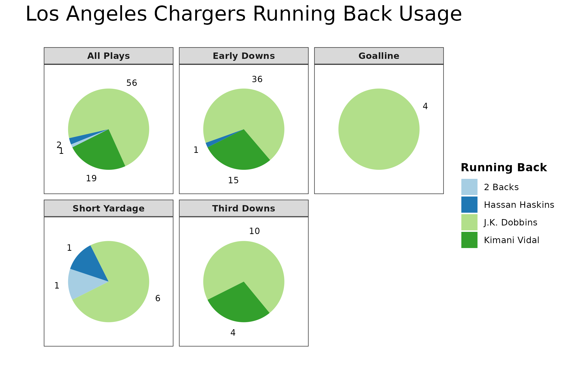
Task: Click the 2 Backs legend color swatch
Action: point(469,187)
